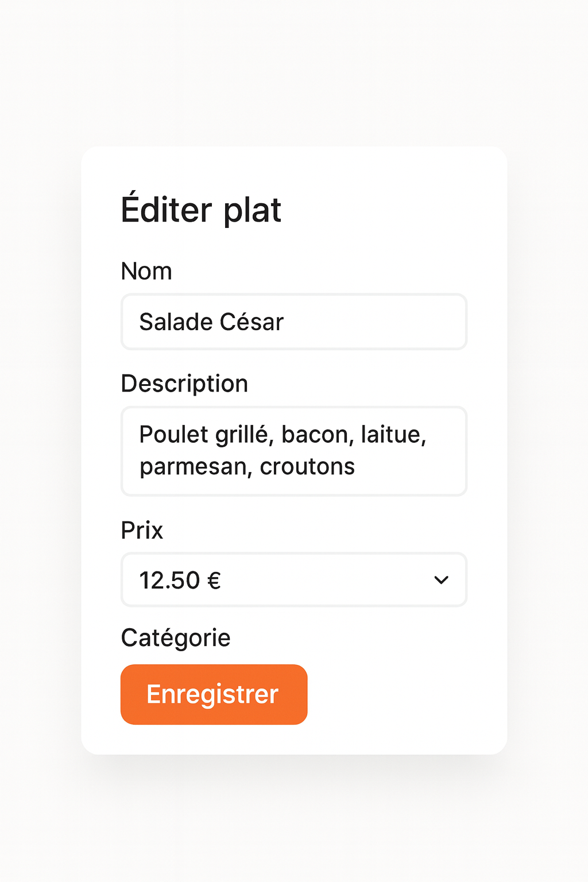Click the Description label
This screenshot has height=882, width=588.
tap(184, 383)
